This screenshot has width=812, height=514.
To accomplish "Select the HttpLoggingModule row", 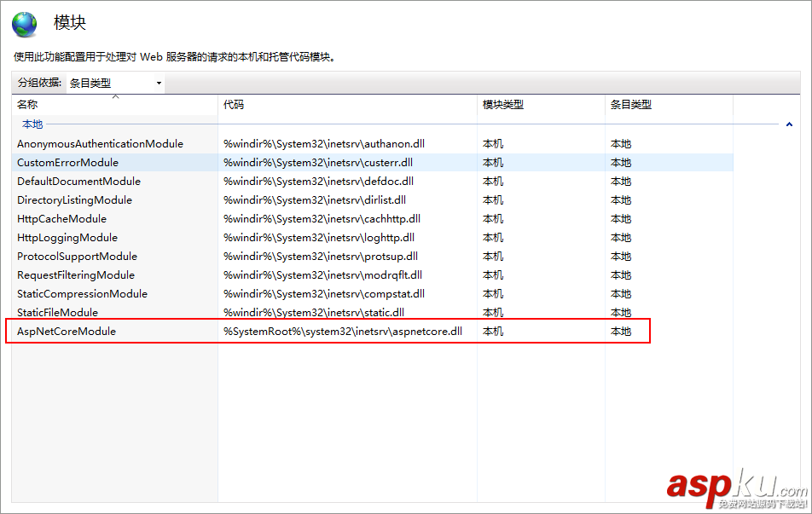I will 373,238.
